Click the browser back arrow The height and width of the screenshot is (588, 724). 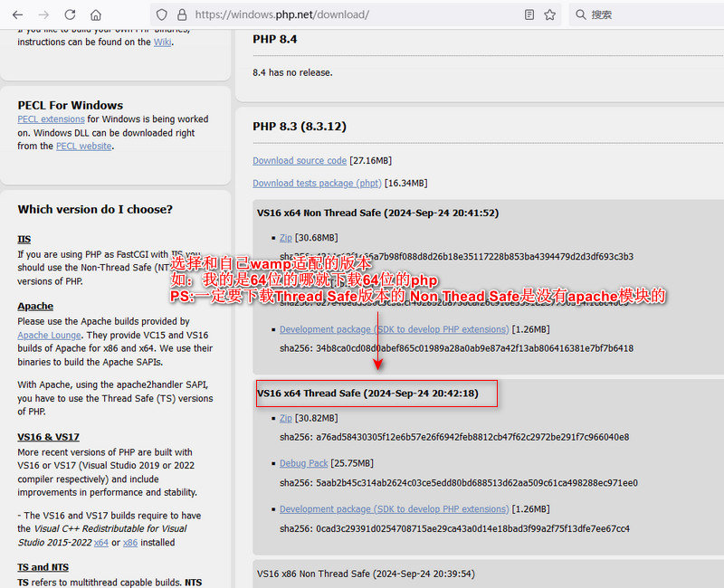(17, 14)
